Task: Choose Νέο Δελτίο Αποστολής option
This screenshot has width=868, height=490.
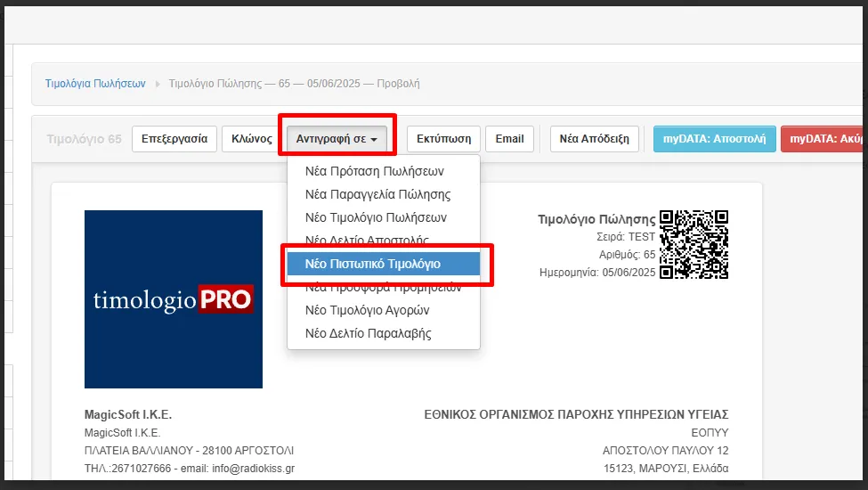Action: click(x=367, y=241)
